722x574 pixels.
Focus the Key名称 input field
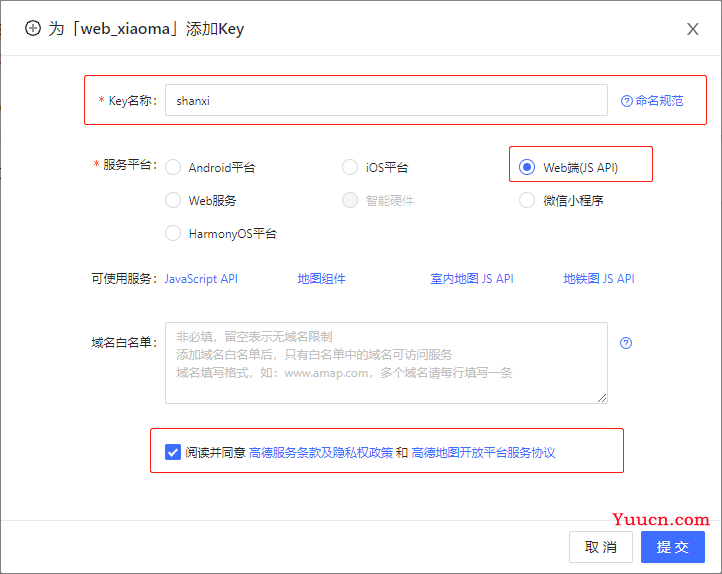coord(386,100)
